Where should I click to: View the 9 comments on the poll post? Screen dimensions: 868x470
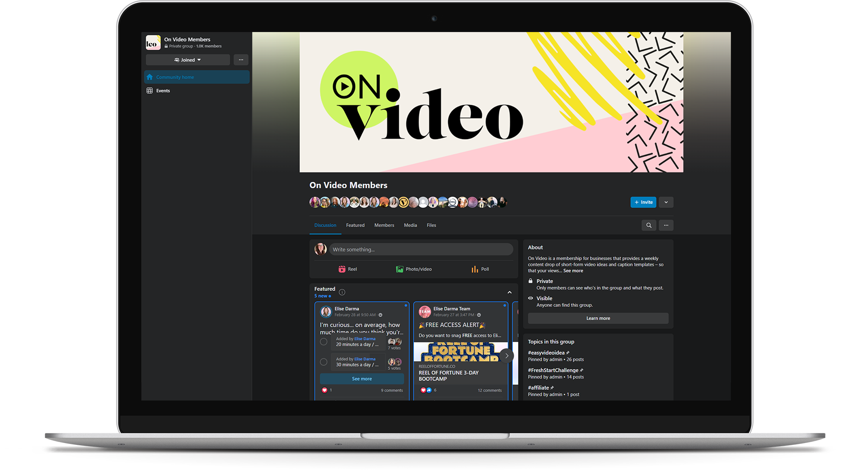392,390
